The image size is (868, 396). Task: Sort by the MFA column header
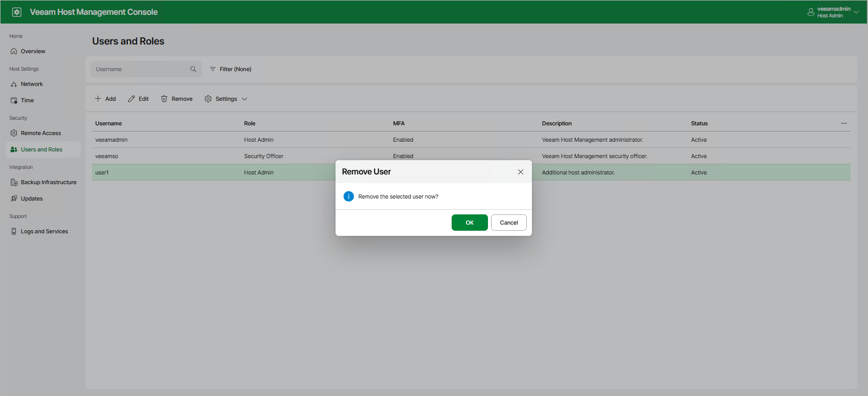coord(399,123)
